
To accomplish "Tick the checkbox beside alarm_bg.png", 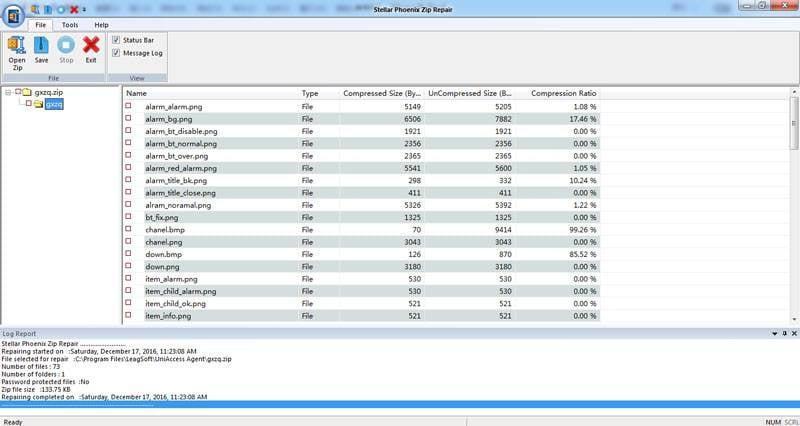I will point(128,118).
